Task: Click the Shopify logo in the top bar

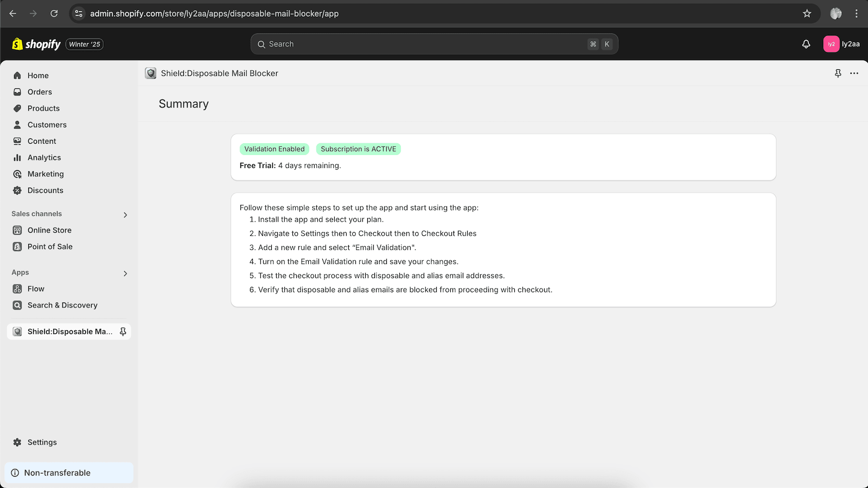Action: tap(36, 44)
